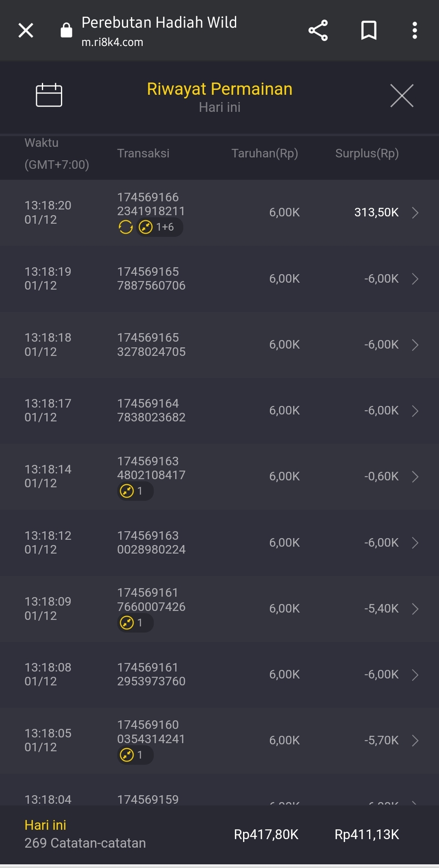Expand the -0,60K surplus row chevron
This screenshot has width=439, height=868.
pyautogui.click(x=415, y=477)
